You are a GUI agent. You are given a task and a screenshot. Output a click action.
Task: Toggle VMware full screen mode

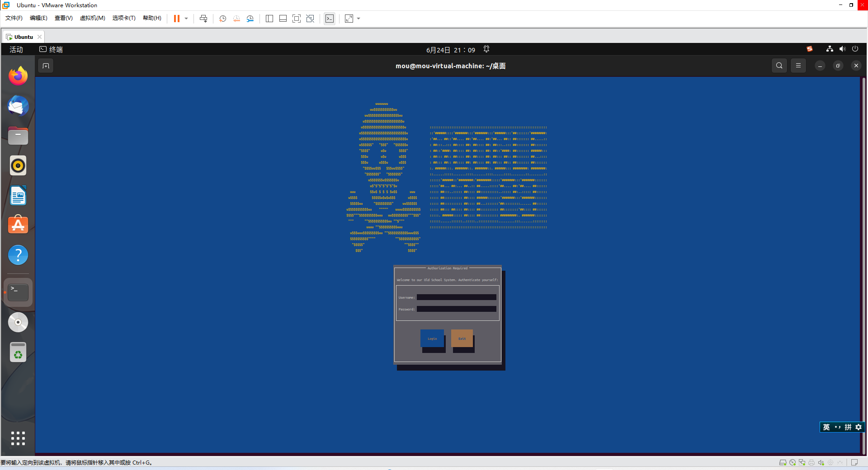click(x=297, y=19)
